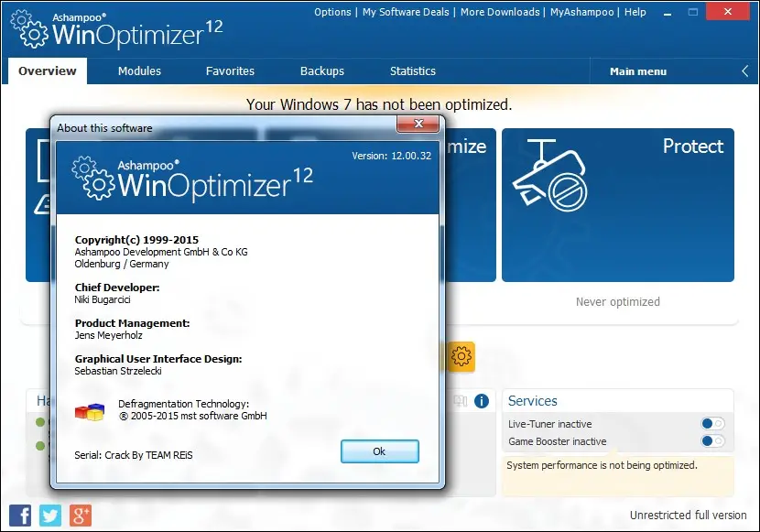Viewport: 760px width, 532px height.
Task: Toggle the Game Booster switch
Action: [712, 441]
